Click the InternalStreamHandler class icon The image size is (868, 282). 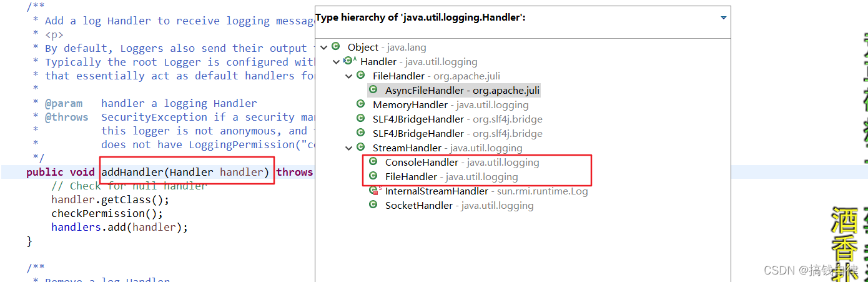click(375, 190)
